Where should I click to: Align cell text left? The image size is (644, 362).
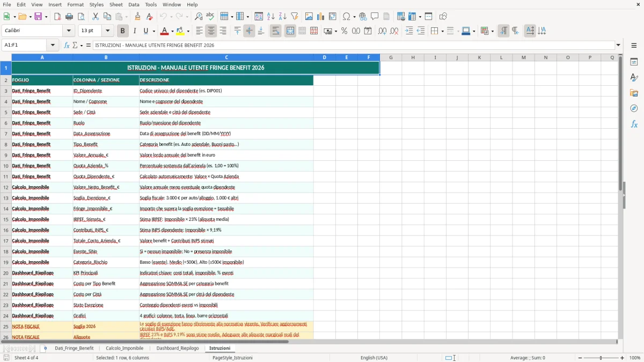(199, 31)
